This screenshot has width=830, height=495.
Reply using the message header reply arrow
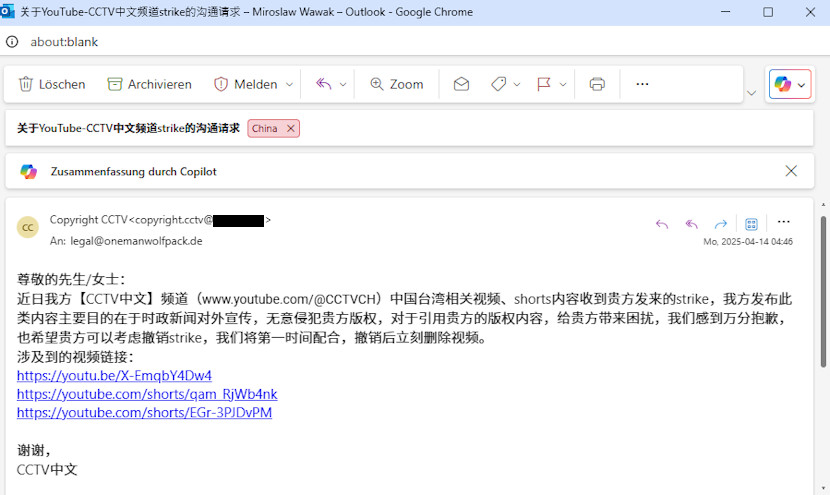click(x=662, y=224)
